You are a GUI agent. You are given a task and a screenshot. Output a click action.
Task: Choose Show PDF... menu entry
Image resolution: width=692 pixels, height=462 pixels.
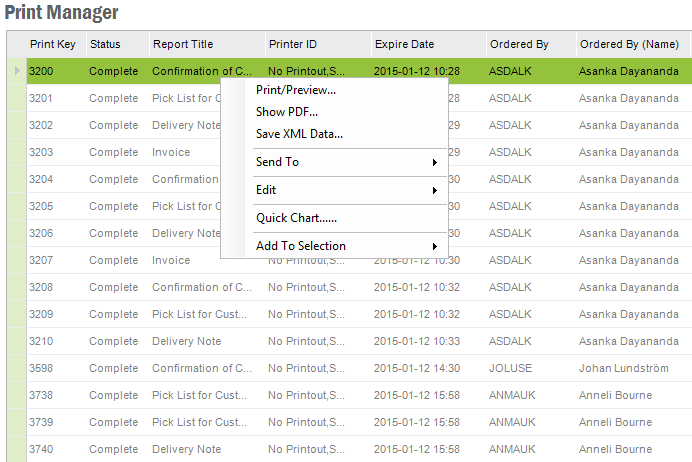286,112
